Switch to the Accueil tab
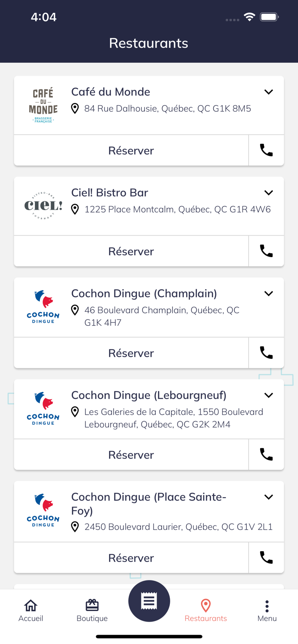This screenshot has height=644, width=298. click(x=31, y=610)
